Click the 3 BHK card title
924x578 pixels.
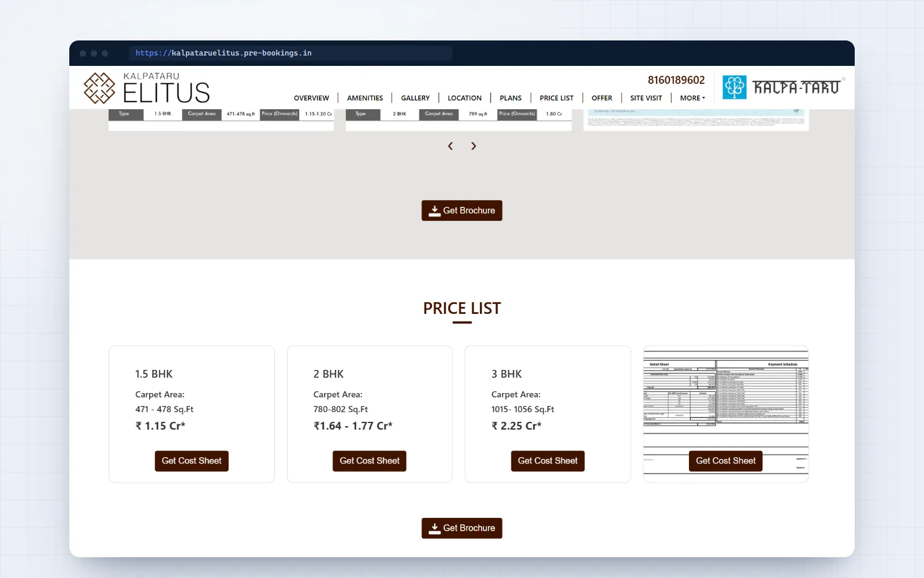tap(506, 374)
